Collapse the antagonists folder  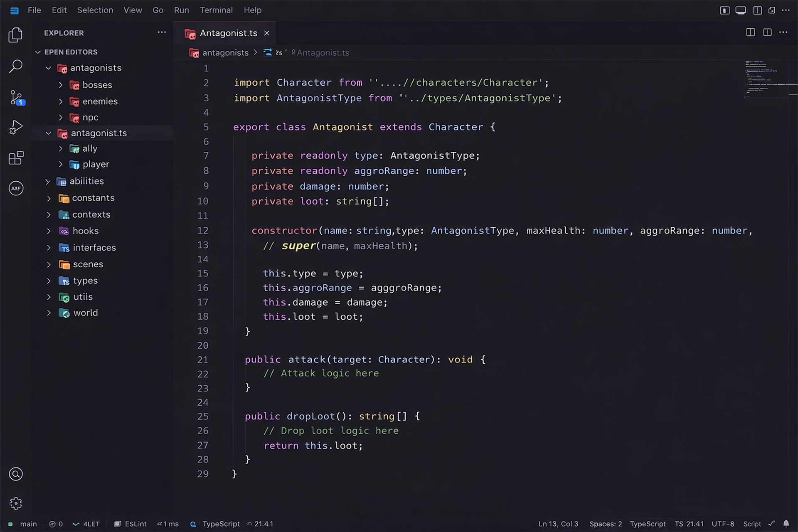point(48,68)
